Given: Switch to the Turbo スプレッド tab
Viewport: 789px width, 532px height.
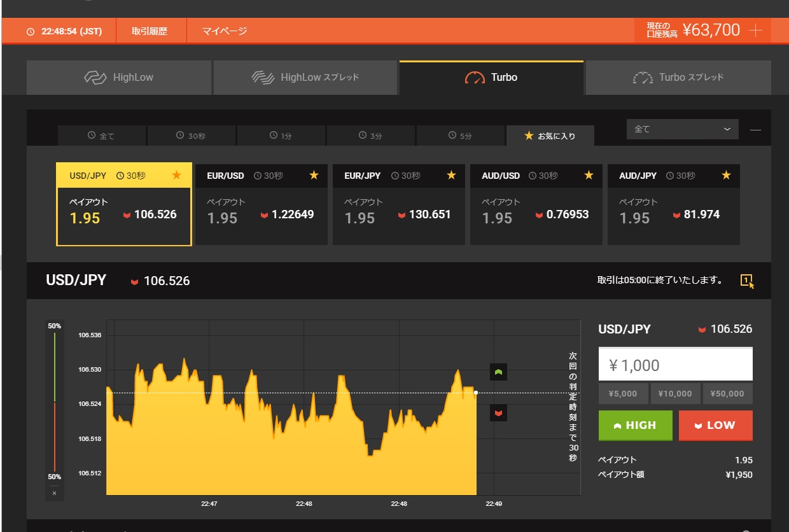Looking at the screenshot, I should (x=678, y=78).
